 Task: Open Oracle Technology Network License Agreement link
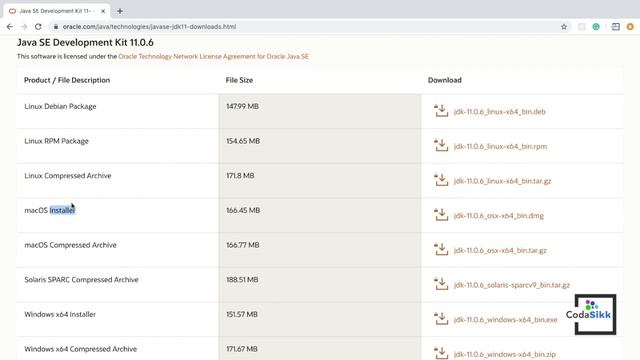[213, 56]
